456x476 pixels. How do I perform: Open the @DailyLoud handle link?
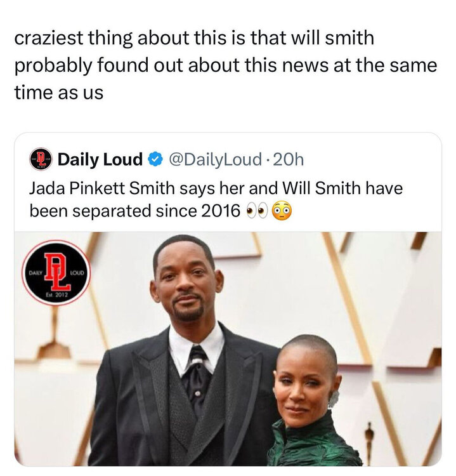click(x=215, y=159)
